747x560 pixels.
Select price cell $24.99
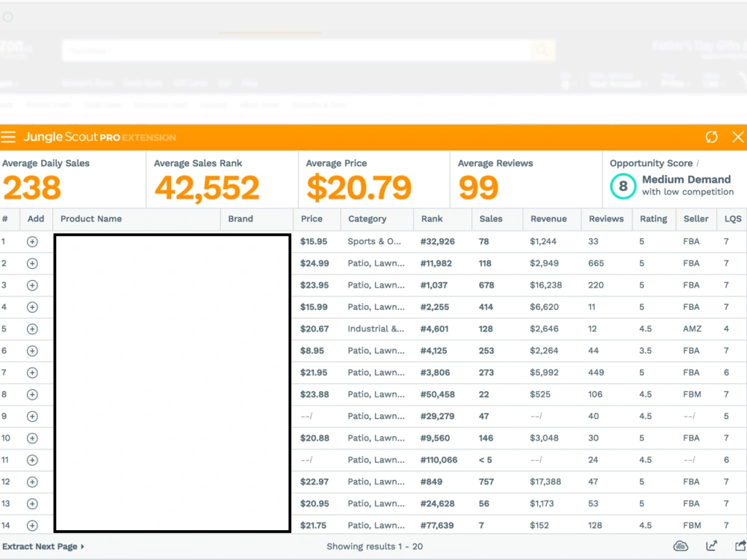click(x=314, y=264)
